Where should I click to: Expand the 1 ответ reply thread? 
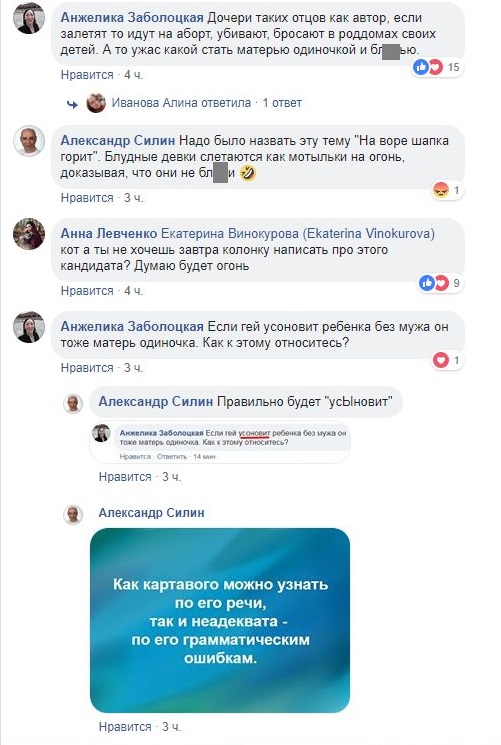pos(282,103)
